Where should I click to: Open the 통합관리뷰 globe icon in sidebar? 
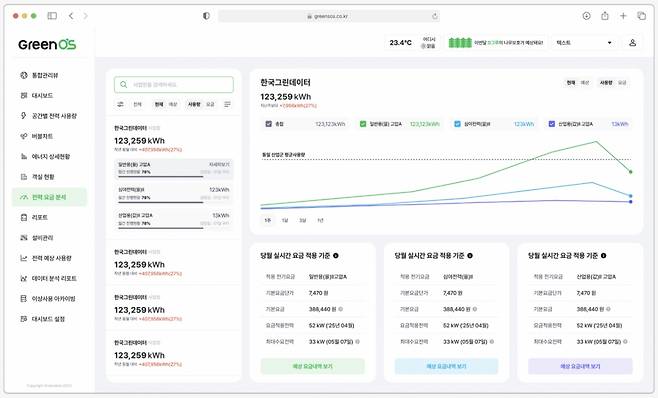point(24,75)
